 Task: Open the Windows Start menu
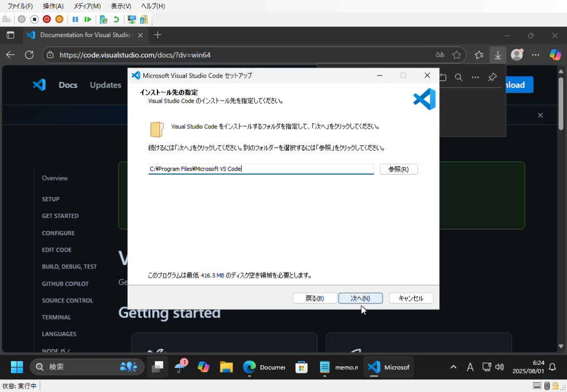[17, 367]
